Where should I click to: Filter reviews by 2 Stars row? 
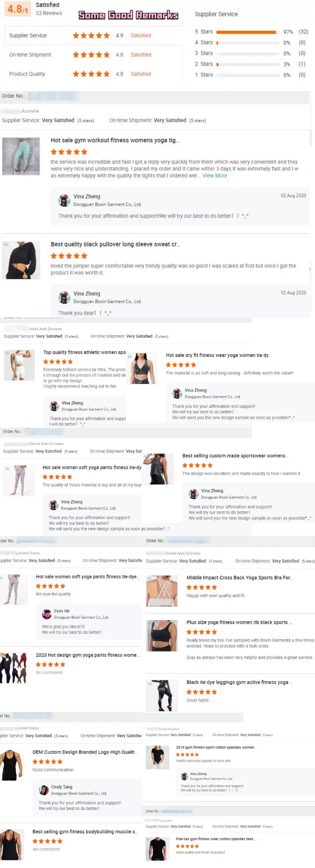250,64
